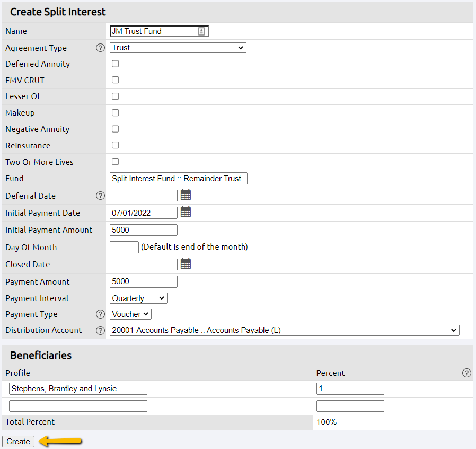The image size is (476, 449).
Task: Open the Deferral Date calendar picker
Action: [186, 195]
